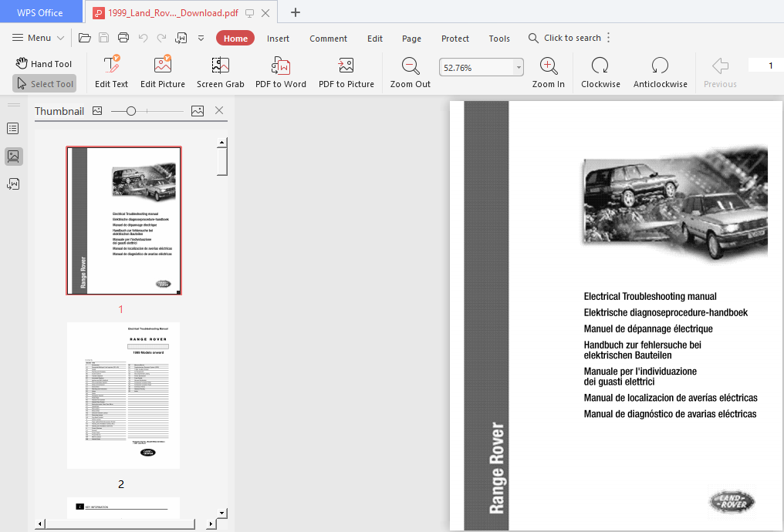Select page 1 thumbnail
784x532 pixels.
(124, 221)
